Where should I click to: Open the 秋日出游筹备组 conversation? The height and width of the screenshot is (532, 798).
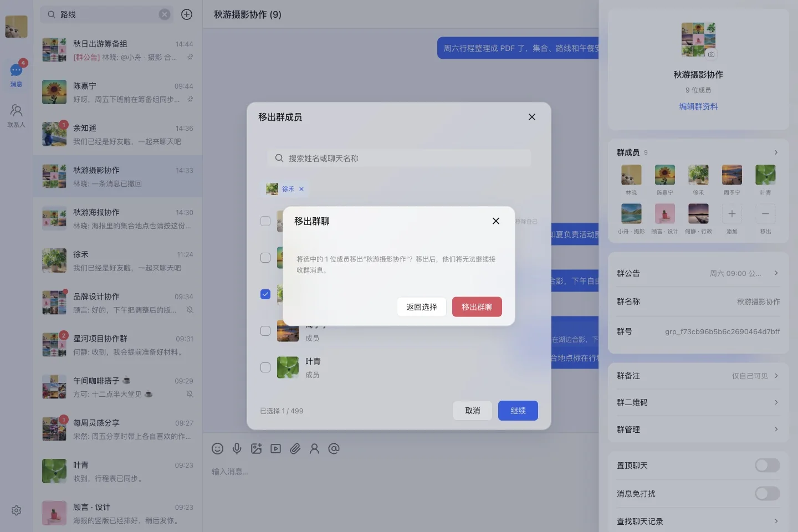tap(117, 50)
